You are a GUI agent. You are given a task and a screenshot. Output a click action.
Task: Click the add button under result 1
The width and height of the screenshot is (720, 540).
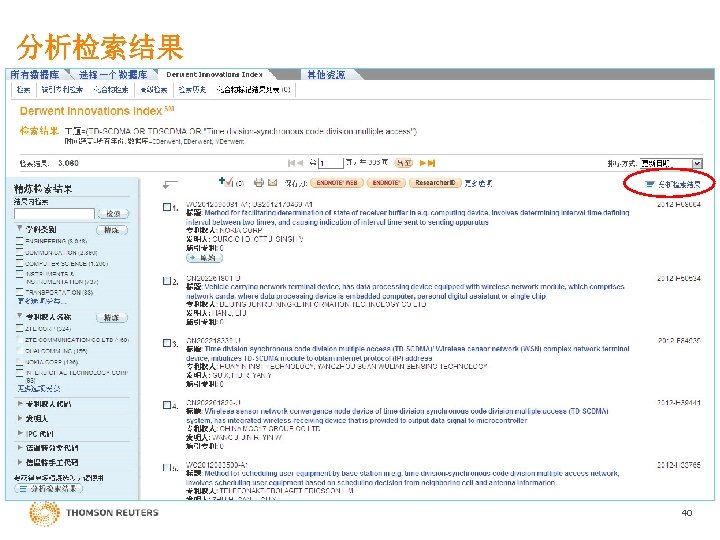204,258
